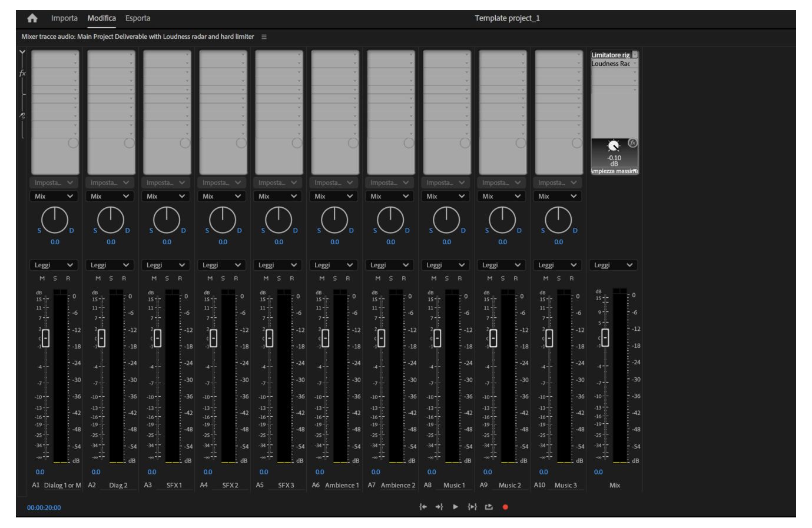Solo track A8 Music 1
Screen dimensions: 812x528
pyautogui.click(x=447, y=278)
